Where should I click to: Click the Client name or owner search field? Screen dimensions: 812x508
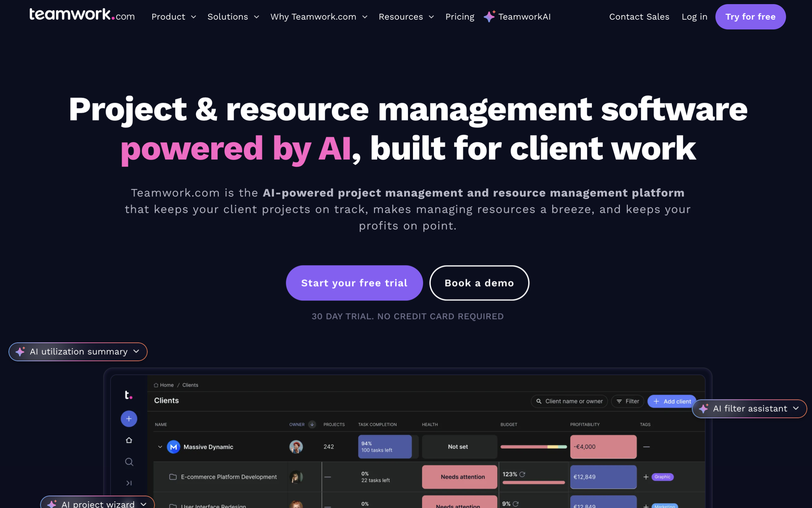[x=569, y=401]
